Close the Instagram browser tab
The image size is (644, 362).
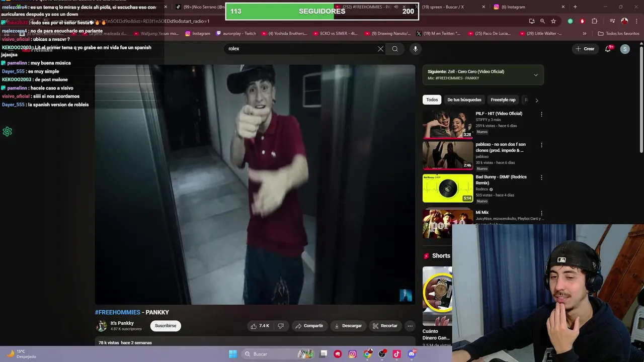[x=563, y=7]
